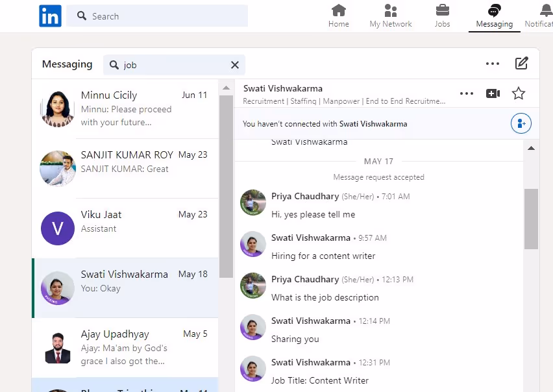Open the LinkedIn home feed icon

point(338,12)
